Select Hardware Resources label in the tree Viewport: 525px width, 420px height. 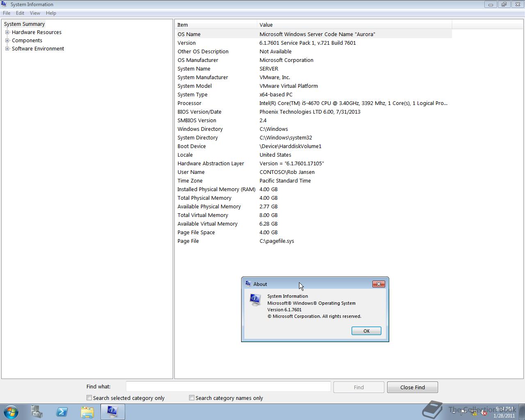[x=37, y=32]
